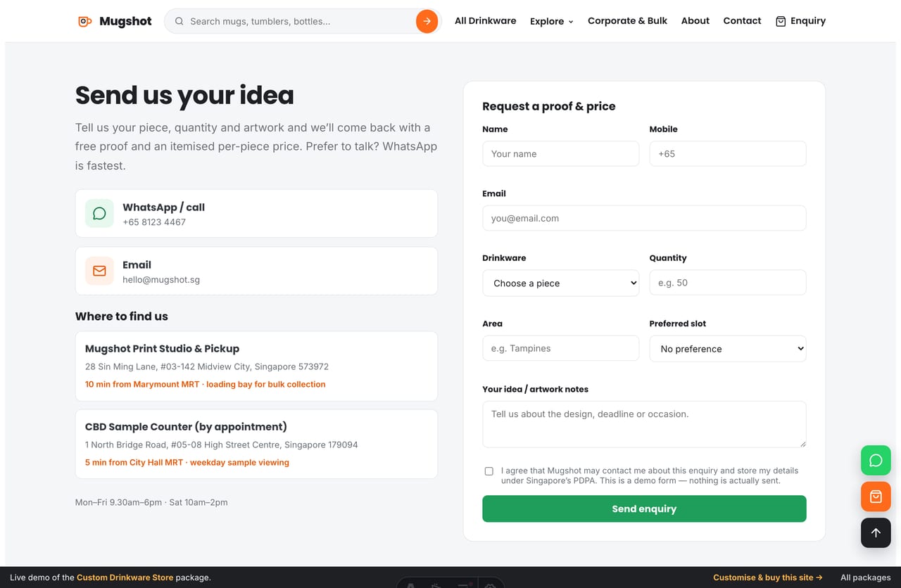This screenshot has height=588, width=901.
Task: Expand the Explore menu
Action: point(552,21)
